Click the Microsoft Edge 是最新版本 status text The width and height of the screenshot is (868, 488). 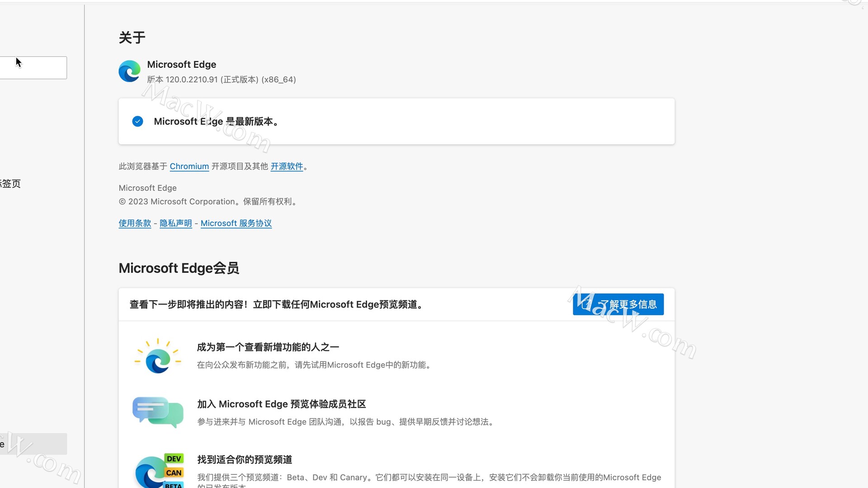click(x=216, y=122)
